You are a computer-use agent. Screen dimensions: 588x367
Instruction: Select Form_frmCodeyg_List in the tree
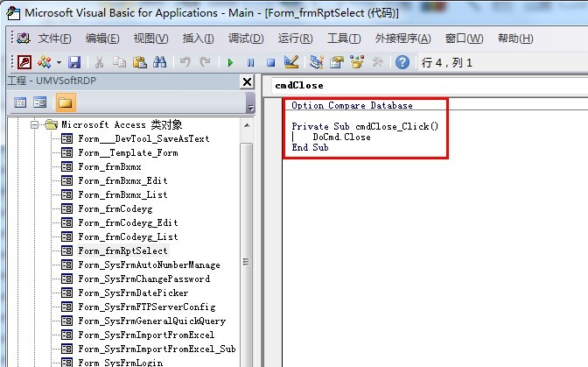click(128, 236)
